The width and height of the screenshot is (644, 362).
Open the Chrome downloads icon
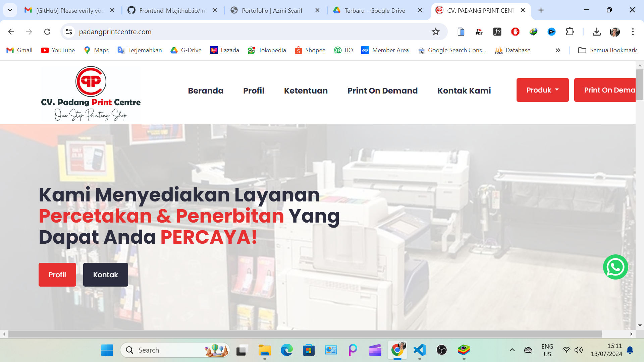click(596, 32)
